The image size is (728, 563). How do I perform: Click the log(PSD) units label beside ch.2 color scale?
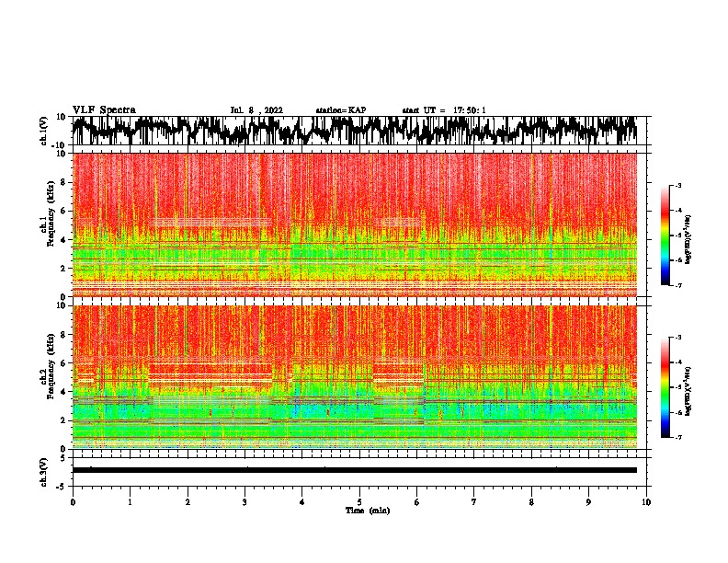point(688,392)
